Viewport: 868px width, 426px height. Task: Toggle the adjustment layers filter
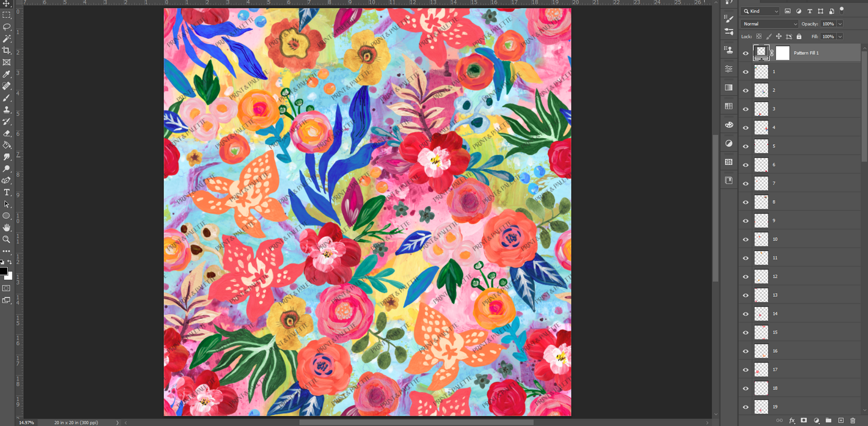pyautogui.click(x=799, y=11)
